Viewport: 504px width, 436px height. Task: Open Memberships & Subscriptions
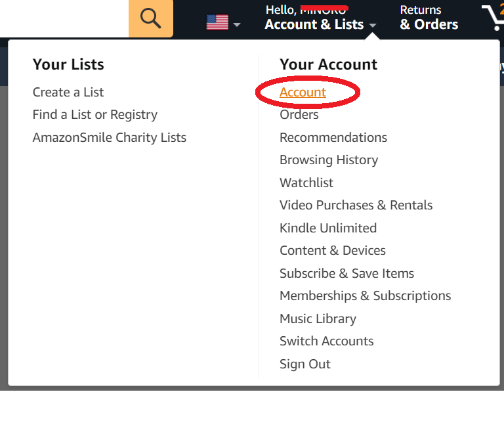pyautogui.click(x=366, y=296)
